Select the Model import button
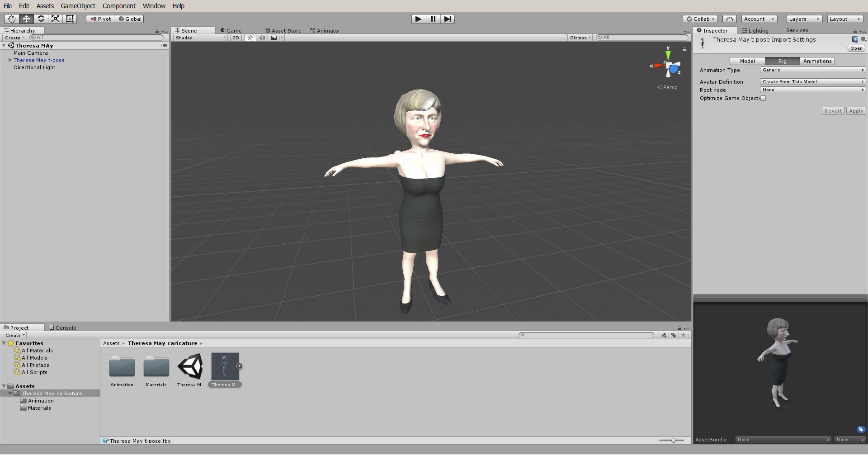The height and width of the screenshot is (455, 868). [747, 61]
